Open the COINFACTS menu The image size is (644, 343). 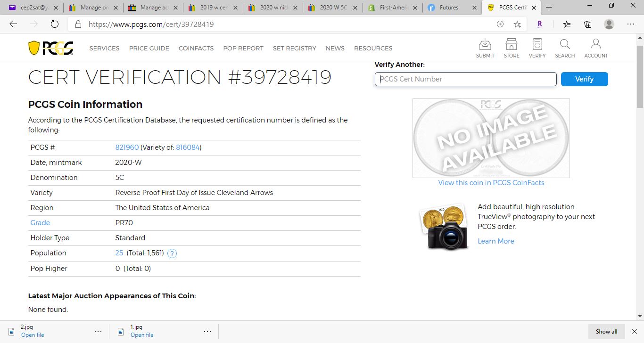tap(196, 48)
